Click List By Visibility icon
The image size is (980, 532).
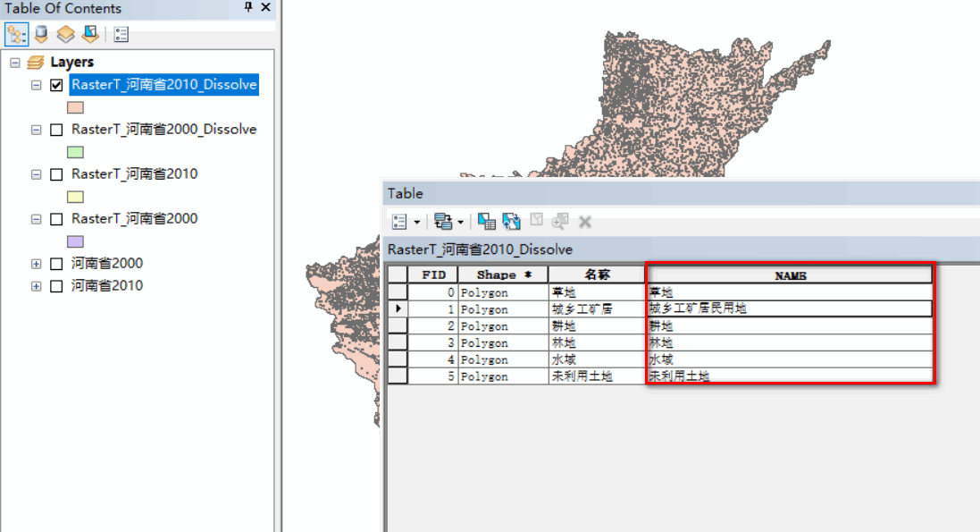[x=65, y=34]
